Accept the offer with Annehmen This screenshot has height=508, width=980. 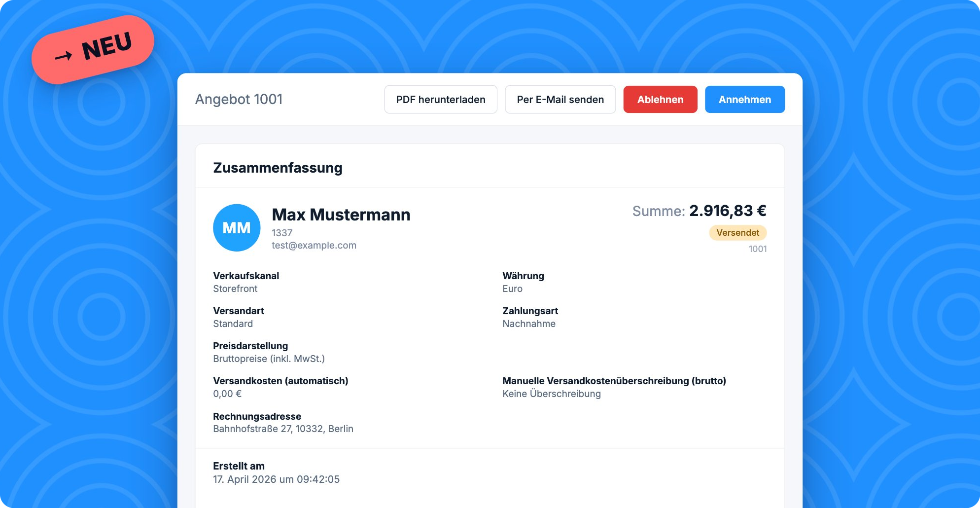coord(745,100)
